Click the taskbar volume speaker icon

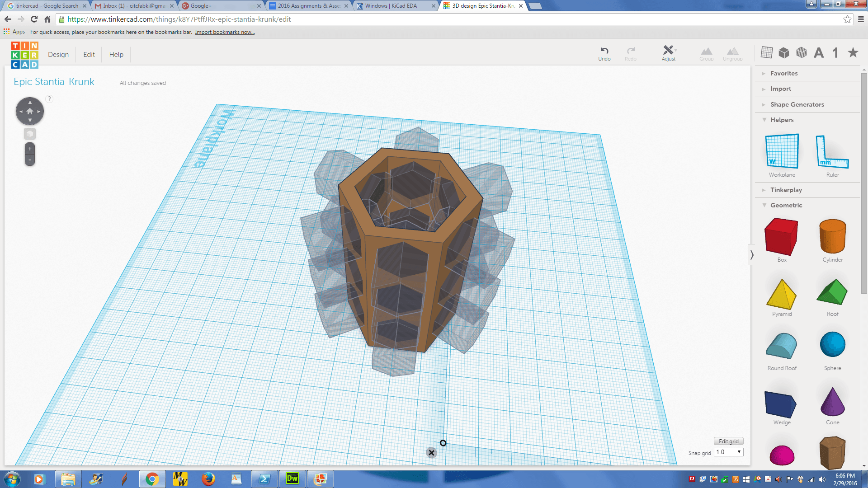pyautogui.click(x=822, y=479)
